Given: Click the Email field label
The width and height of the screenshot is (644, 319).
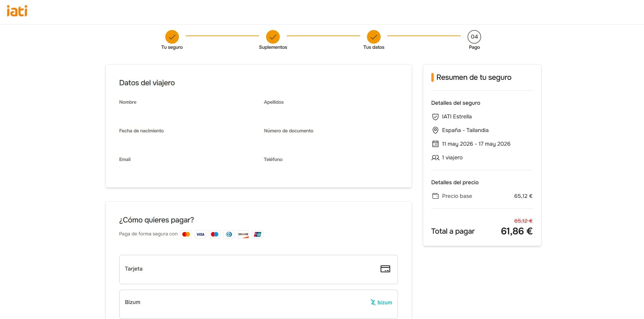Looking at the screenshot, I should pos(125,159).
